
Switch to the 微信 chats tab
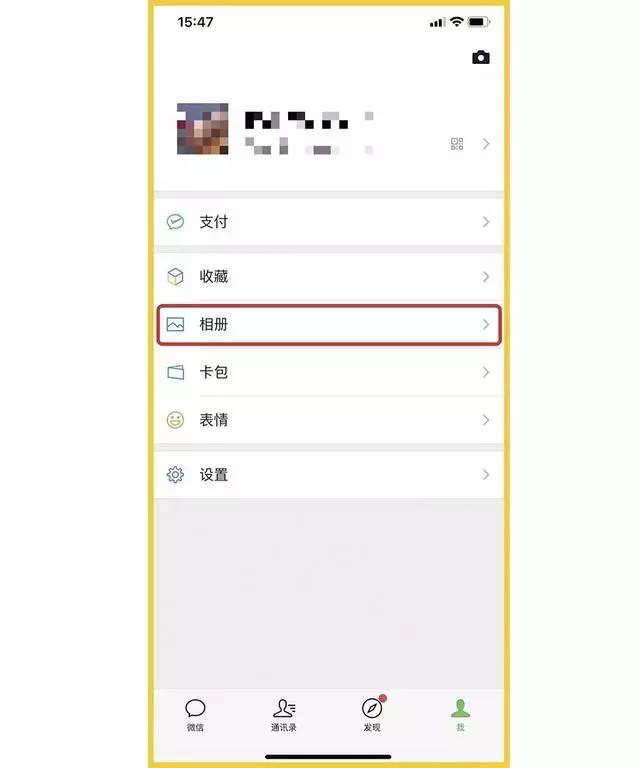[x=195, y=715]
